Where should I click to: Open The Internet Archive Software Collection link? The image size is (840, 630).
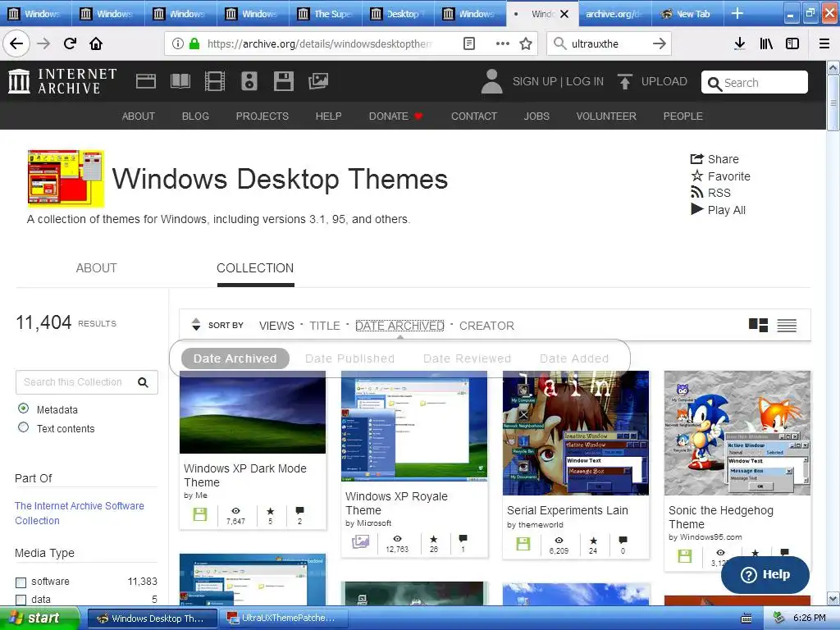tap(80, 514)
